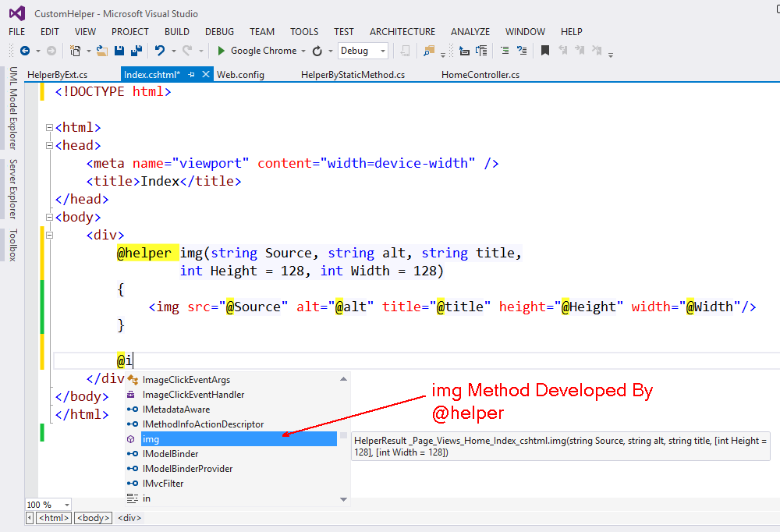Collapse the body element outline region
Screen dimensions: 780x532
(x=49, y=217)
